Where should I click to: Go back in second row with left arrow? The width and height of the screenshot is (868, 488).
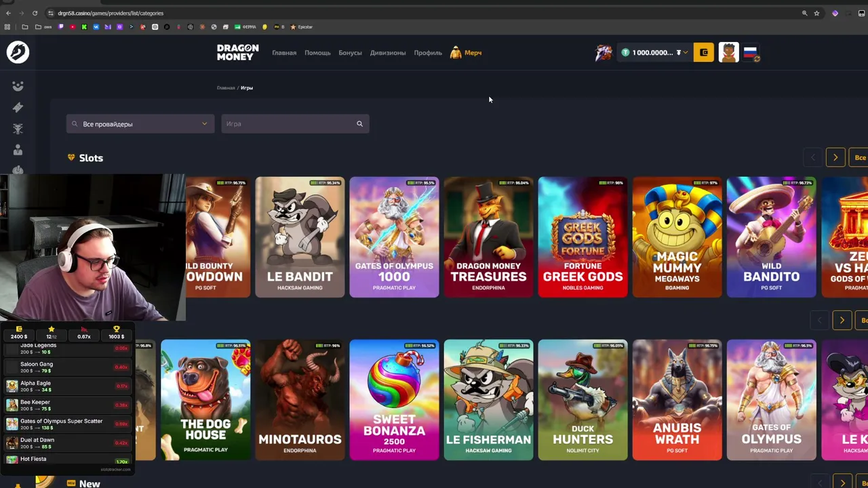[x=819, y=320]
